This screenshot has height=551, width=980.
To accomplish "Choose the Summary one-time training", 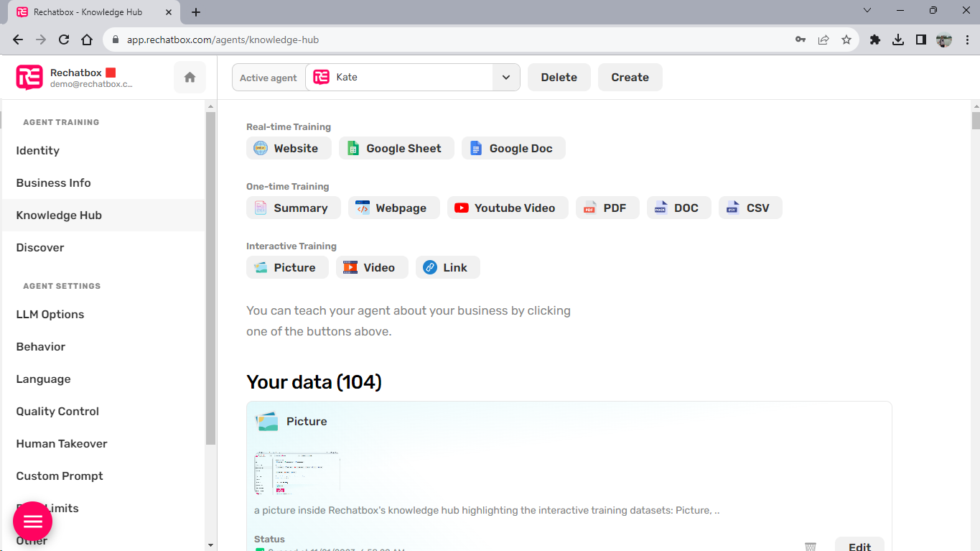I will [293, 208].
